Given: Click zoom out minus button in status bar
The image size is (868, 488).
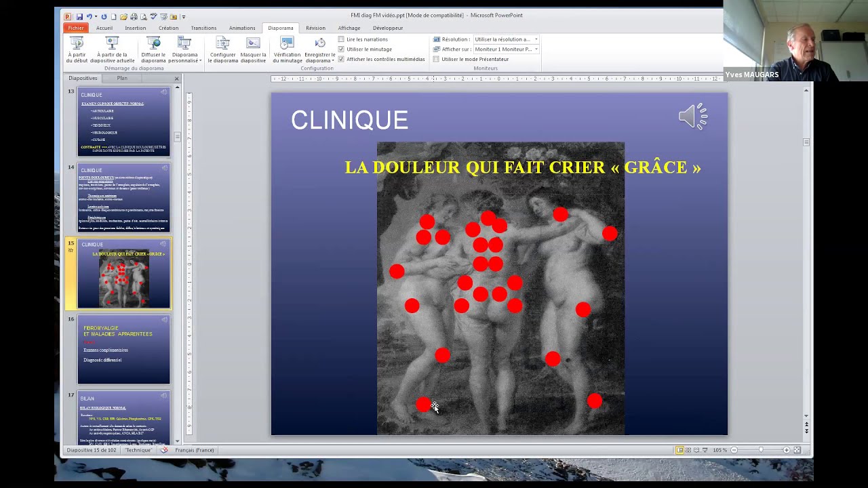Looking at the screenshot, I should click(734, 450).
